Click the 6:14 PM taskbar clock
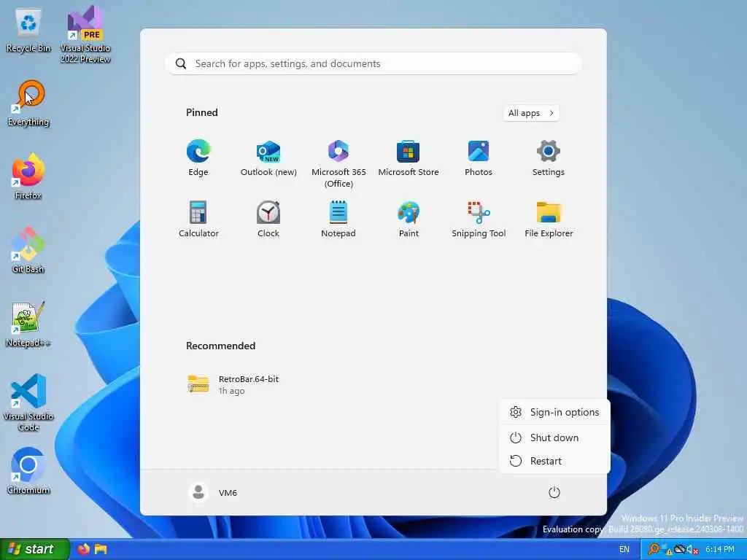The width and height of the screenshot is (747, 560). pyautogui.click(x=720, y=549)
